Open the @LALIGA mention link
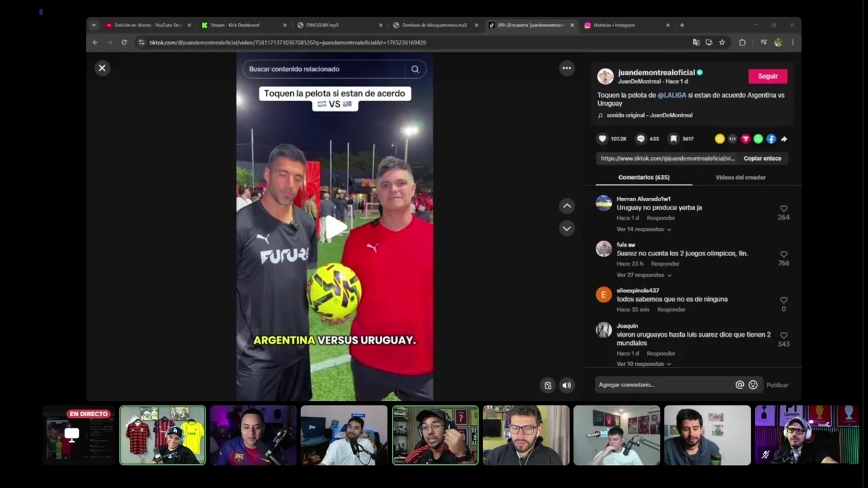The image size is (868, 488). click(671, 95)
